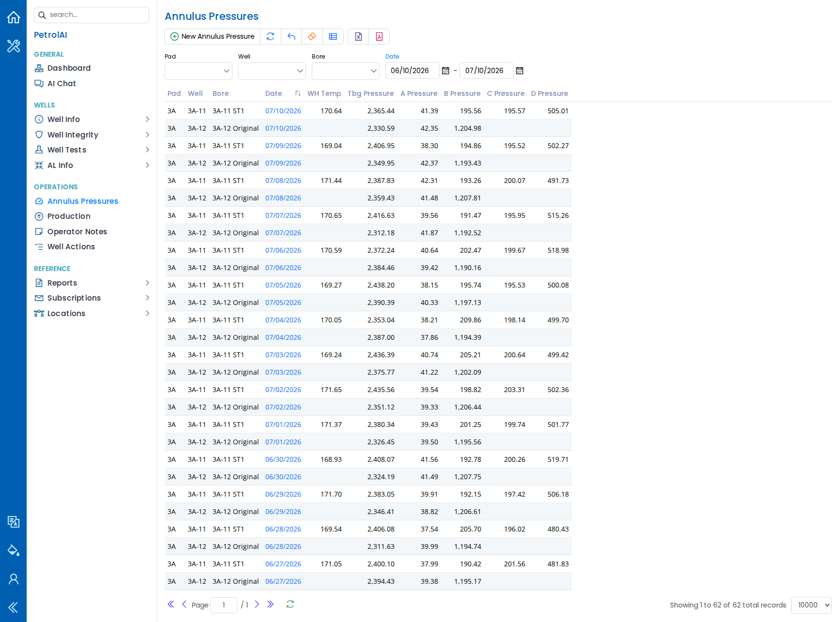Click the Home icon in blue sidebar
The image size is (840, 622).
[x=14, y=17]
